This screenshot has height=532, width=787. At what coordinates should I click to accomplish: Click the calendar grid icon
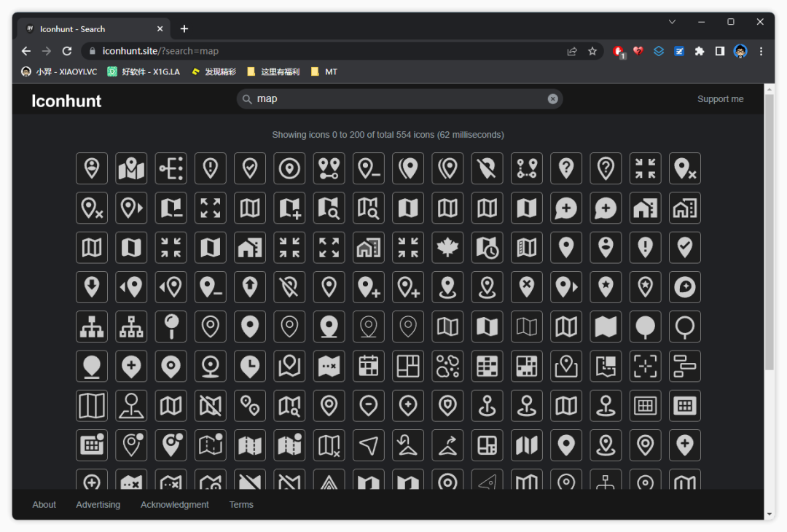[x=369, y=366]
